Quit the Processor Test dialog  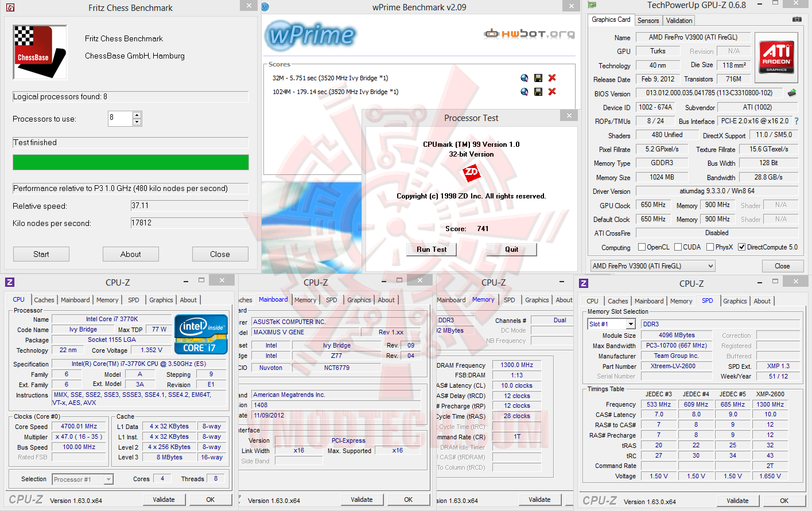click(512, 249)
